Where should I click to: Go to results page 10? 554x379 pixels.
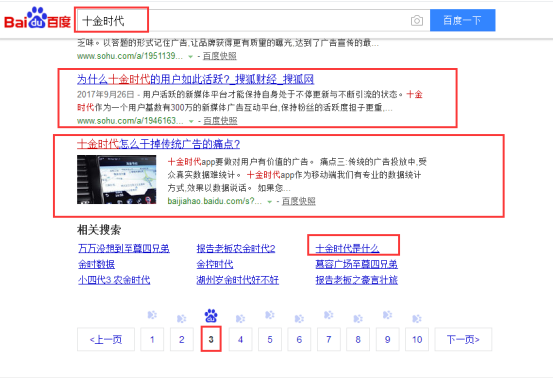[x=417, y=339]
